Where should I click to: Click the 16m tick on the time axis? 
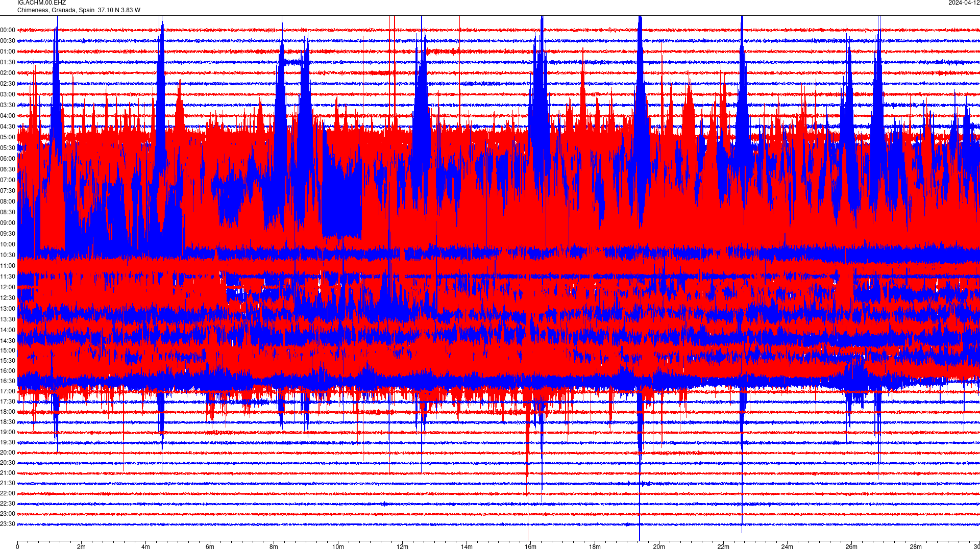[x=531, y=547]
